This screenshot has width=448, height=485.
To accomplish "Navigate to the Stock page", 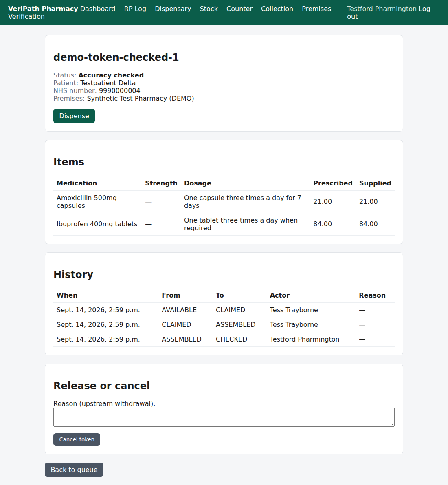I will tap(209, 9).
